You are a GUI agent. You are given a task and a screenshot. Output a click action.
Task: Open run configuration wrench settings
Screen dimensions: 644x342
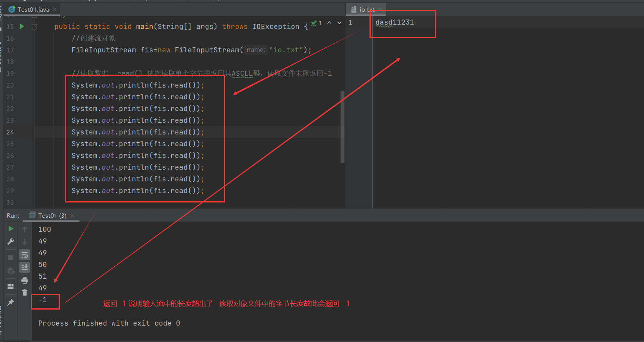(x=11, y=242)
